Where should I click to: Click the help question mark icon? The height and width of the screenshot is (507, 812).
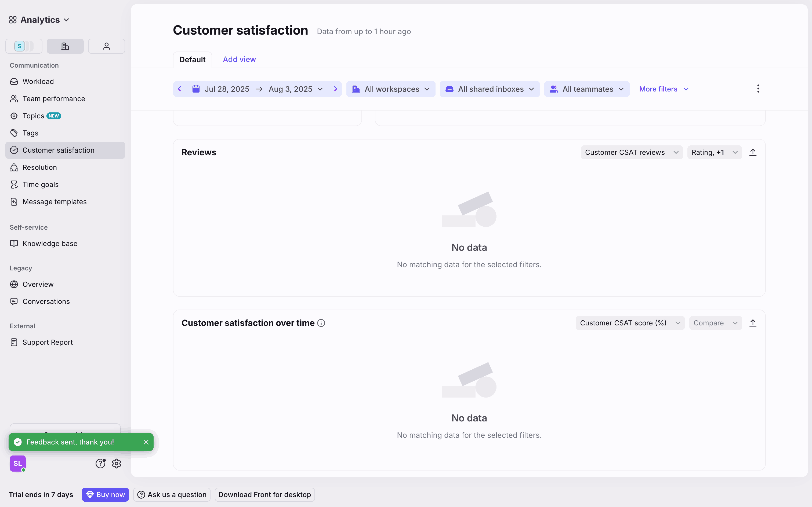coord(100,464)
